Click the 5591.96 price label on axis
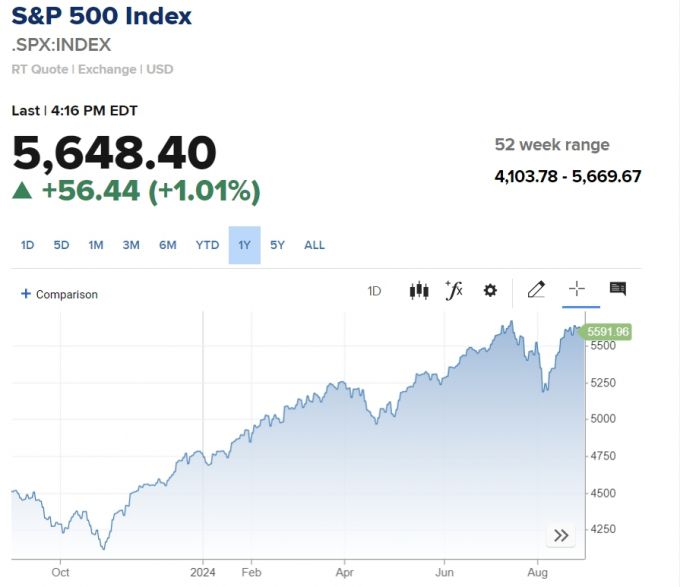The width and height of the screenshot is (680, 587). [608, 331]
